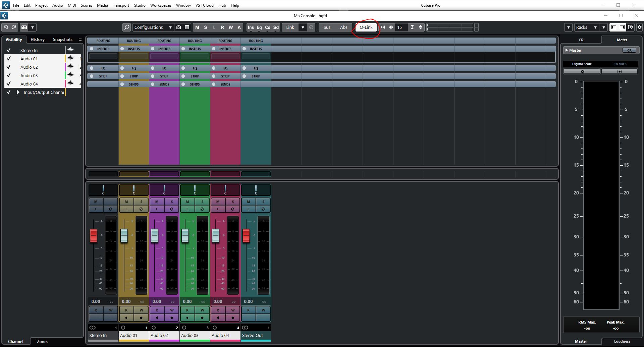Open Channel Settings for Audio 01
This screenshot has width=644, height=347.
click(141, 209)
